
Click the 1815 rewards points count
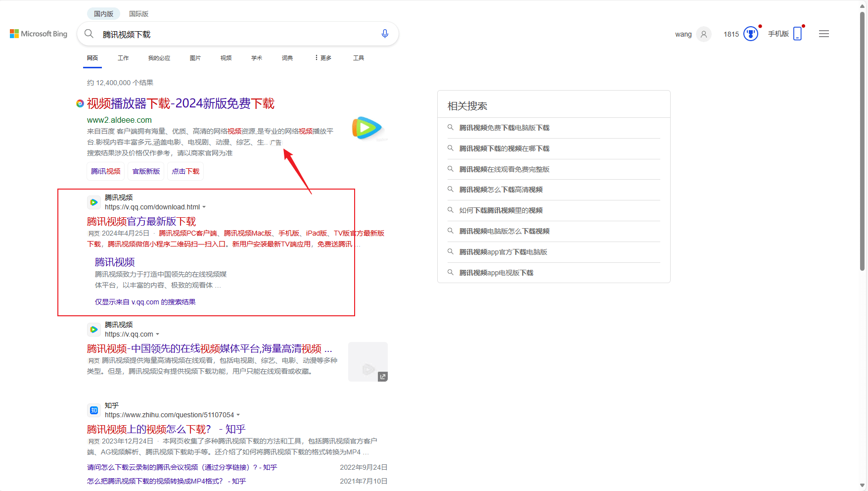[x=731, y=34]
